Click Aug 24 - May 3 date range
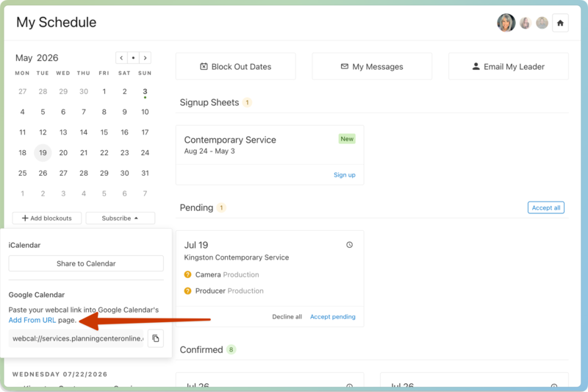588x392 pixels. pos(209,152)
